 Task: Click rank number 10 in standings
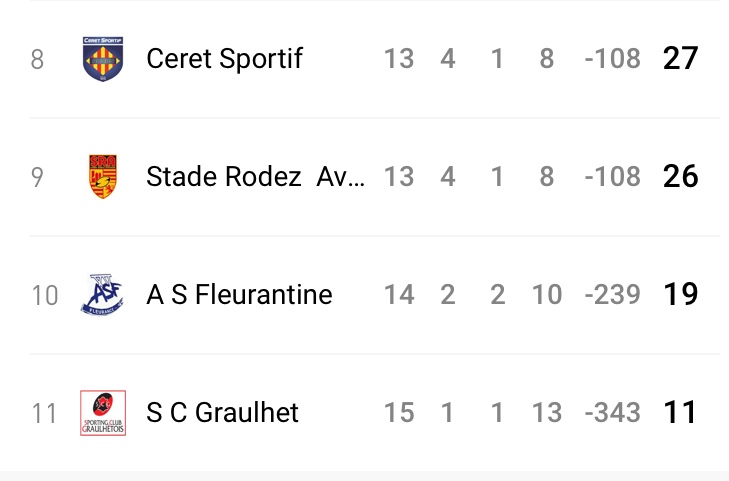(x=45, y=295)
